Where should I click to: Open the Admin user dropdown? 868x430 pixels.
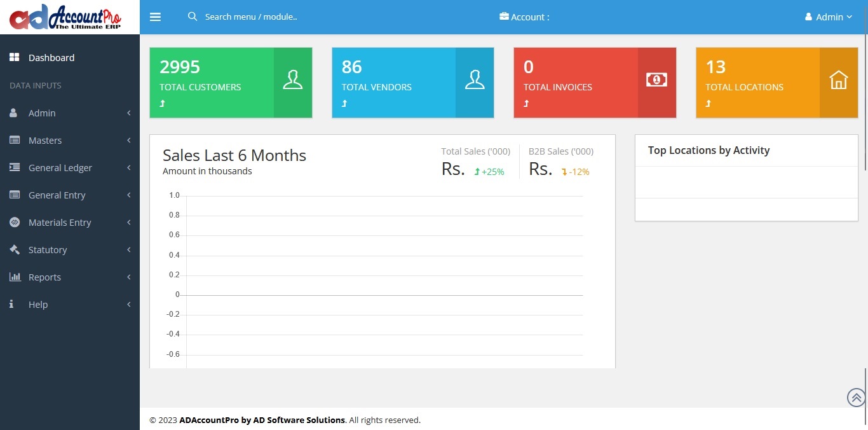828,17
